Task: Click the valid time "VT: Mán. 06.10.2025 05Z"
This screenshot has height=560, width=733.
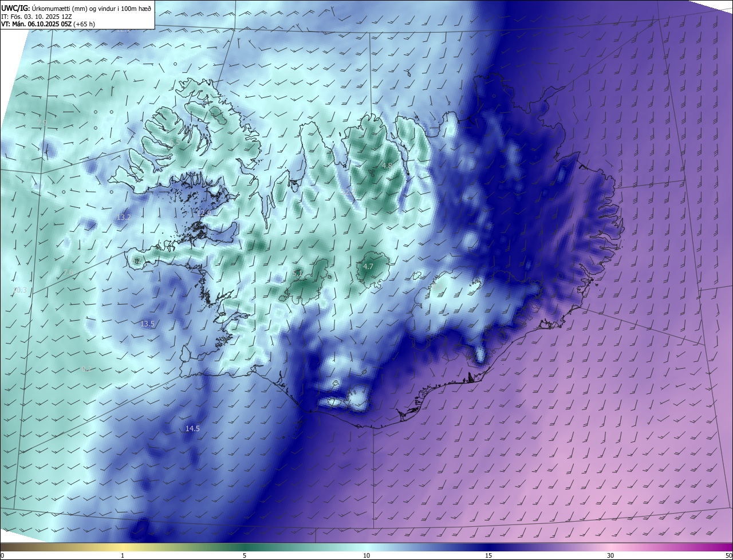Action: click(37, 23)
